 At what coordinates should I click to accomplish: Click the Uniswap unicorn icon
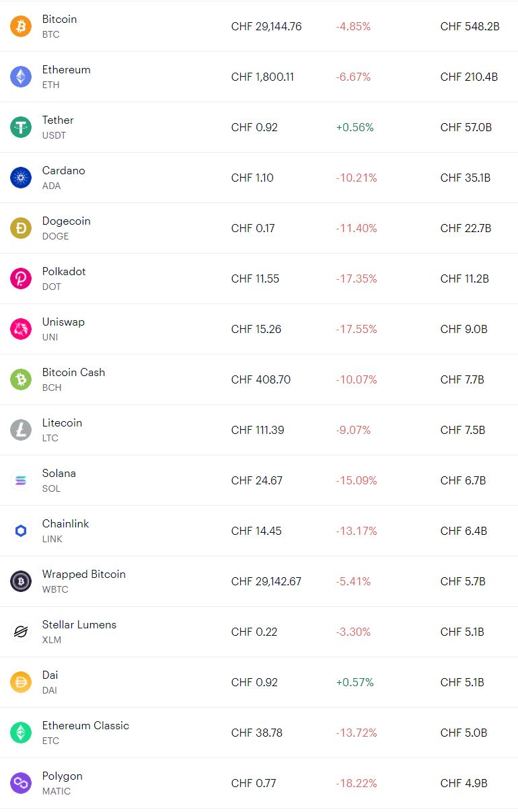click(21, 329)
